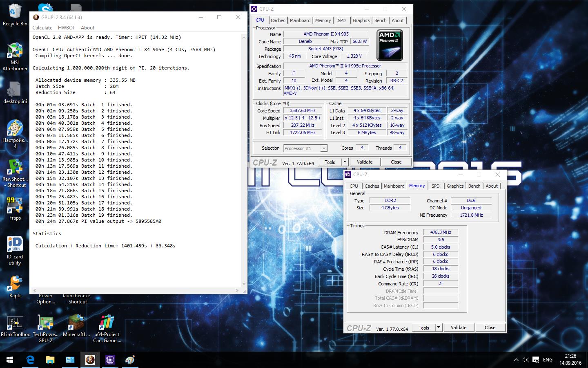Screen dimensions: 588x368
Task: Click the Core Speed 3587.60 MHz value
Action: coord(303,110)
